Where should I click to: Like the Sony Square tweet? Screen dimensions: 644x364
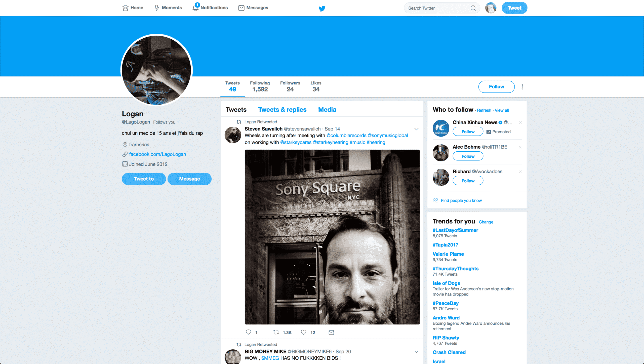303,332
